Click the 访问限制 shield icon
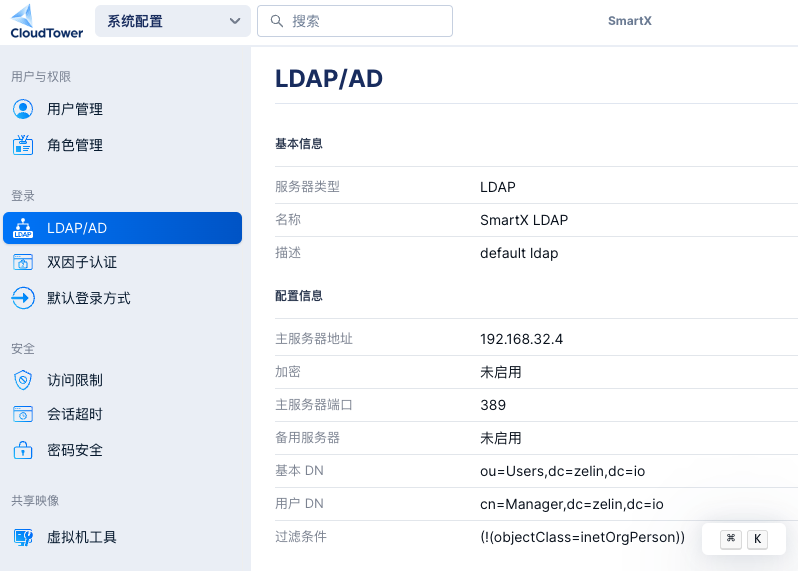Image resolution: width=798 pixels, height=571 pixels. point(23,380)
